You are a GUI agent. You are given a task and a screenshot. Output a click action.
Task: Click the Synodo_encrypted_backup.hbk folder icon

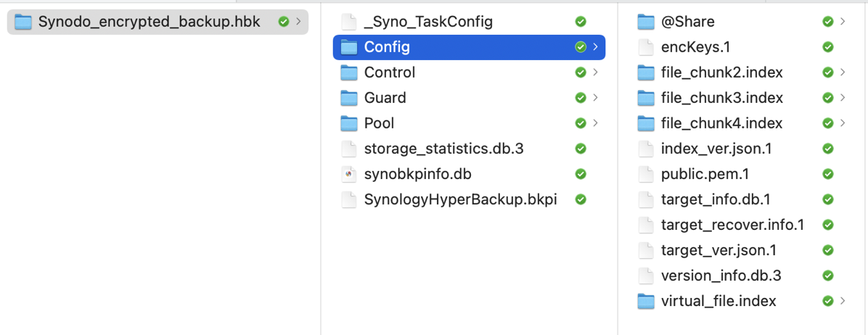pyautogui.click(x=23, y=22)
